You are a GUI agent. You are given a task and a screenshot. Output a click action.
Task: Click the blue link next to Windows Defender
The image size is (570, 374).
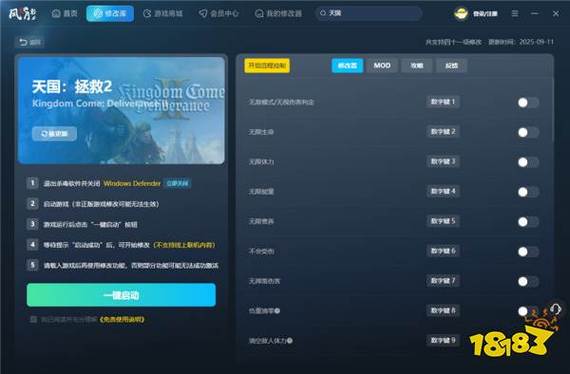pyautogui.click(x=178, y=184)
